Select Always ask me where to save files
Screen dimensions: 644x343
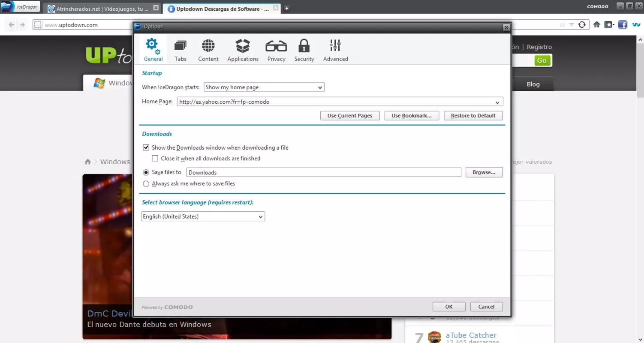pos(146,184)
